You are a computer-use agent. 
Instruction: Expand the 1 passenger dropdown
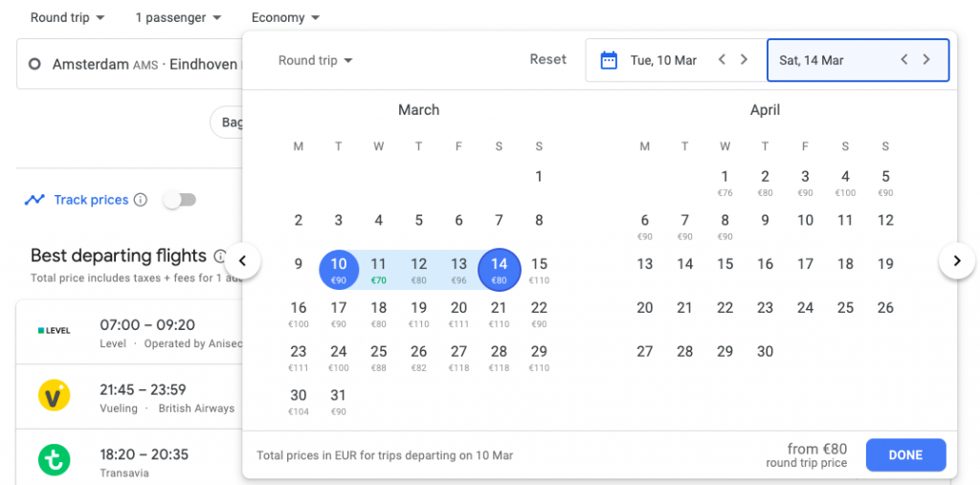click(178, 17)
